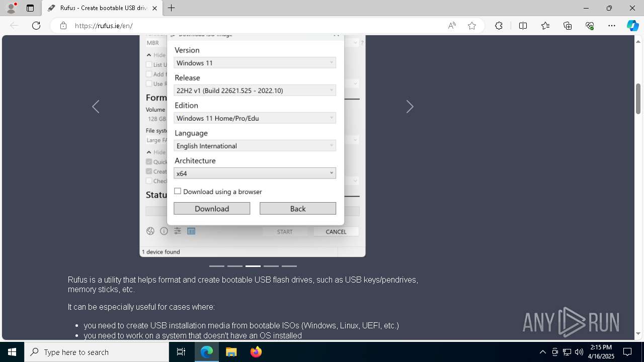
Task: Click the CANCEL button in Rufus
Action: [336, 232]
